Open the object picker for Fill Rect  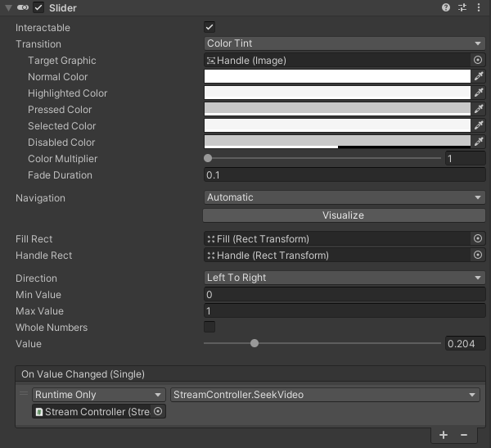(478, 238)
